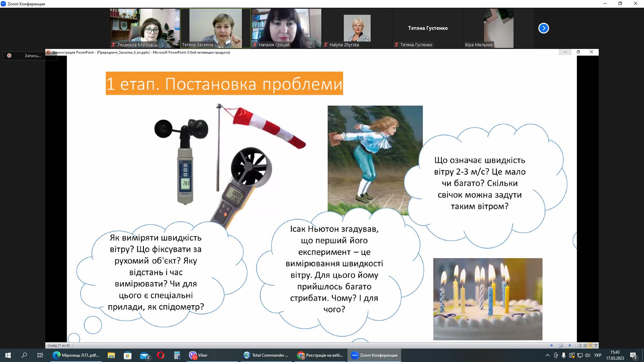Switch to Slide Sorter view

coord(585,345)
